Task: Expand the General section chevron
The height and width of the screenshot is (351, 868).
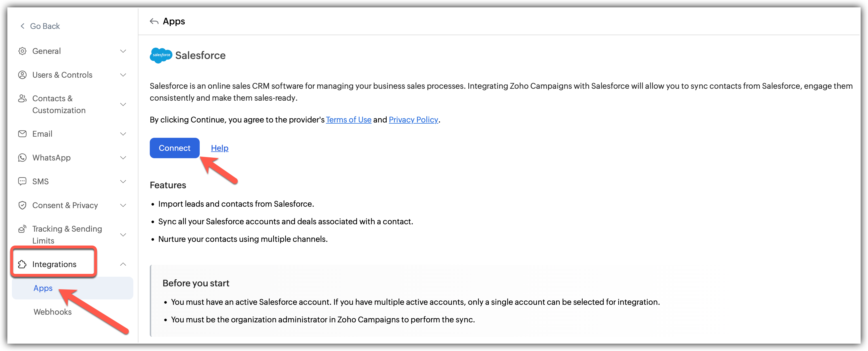Action: (x=123, y=51)
